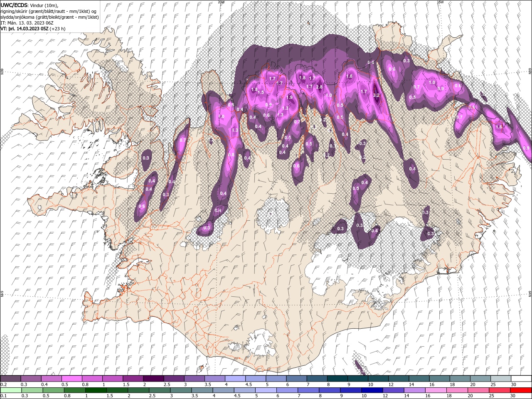Click the '3.2' snowfall maximum label
532x399 pixels.
[377, 95]
